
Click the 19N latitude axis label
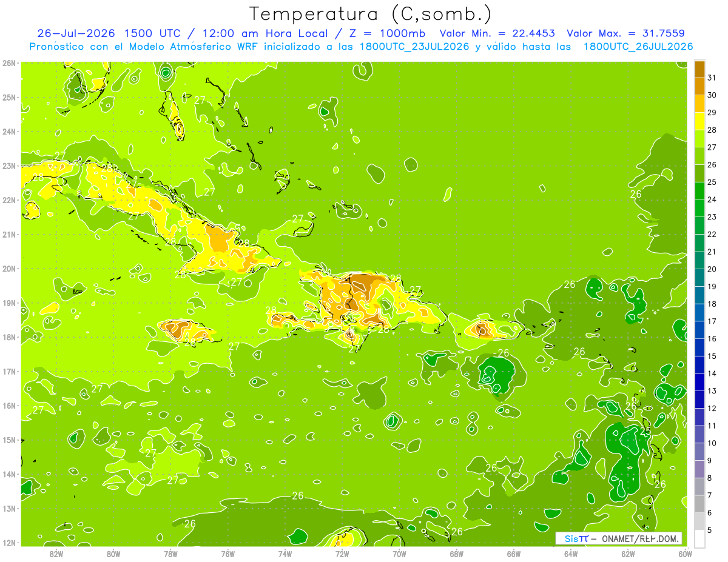[9, 303]
